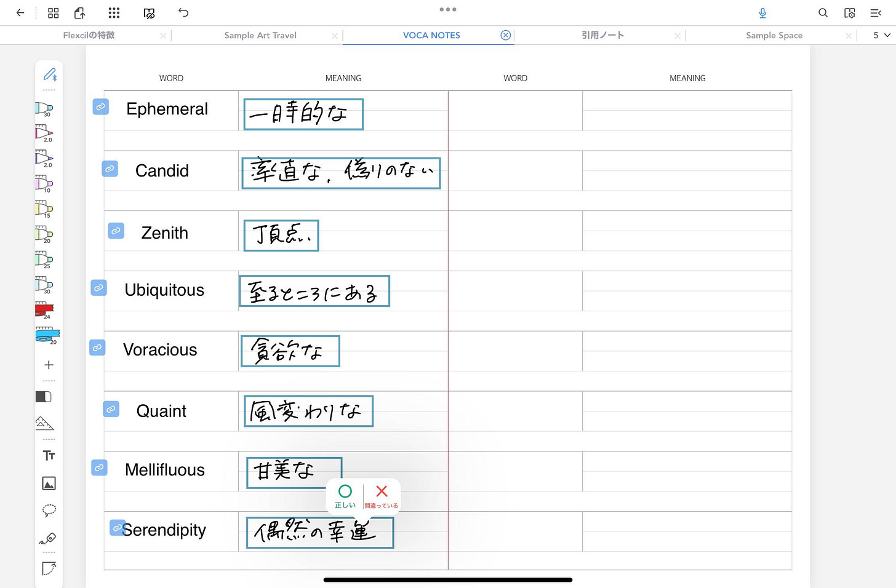Switch to the Sample Space tab
Viewport: 896px width, 588px height.
(774, 35)
